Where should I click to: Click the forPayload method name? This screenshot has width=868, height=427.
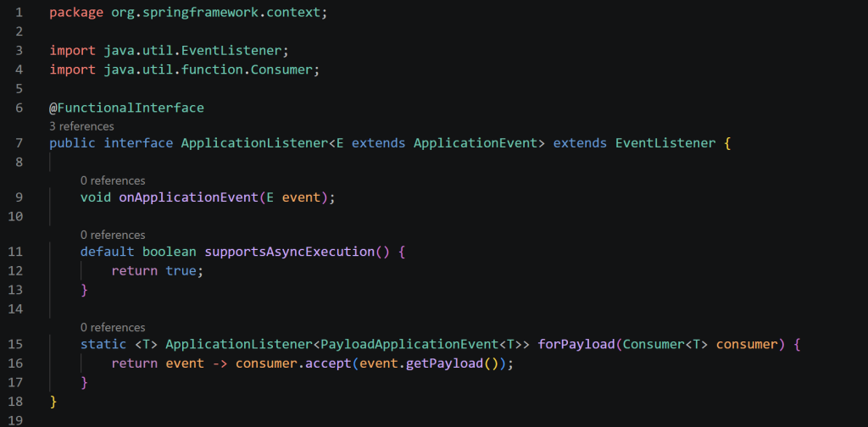pyautogui.click(x=576, y=345)
